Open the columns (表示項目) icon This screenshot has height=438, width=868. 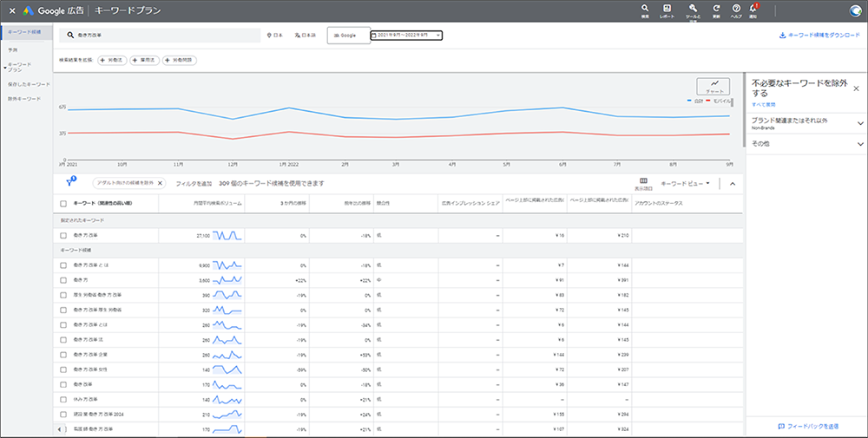(x=643, y=183)
